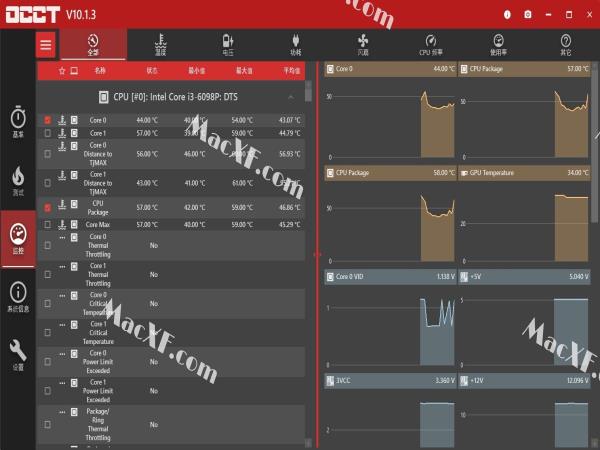Click Core Max average value 45.29 °C
The height and width of the screenshot is (450, 600).
[290, 225]
